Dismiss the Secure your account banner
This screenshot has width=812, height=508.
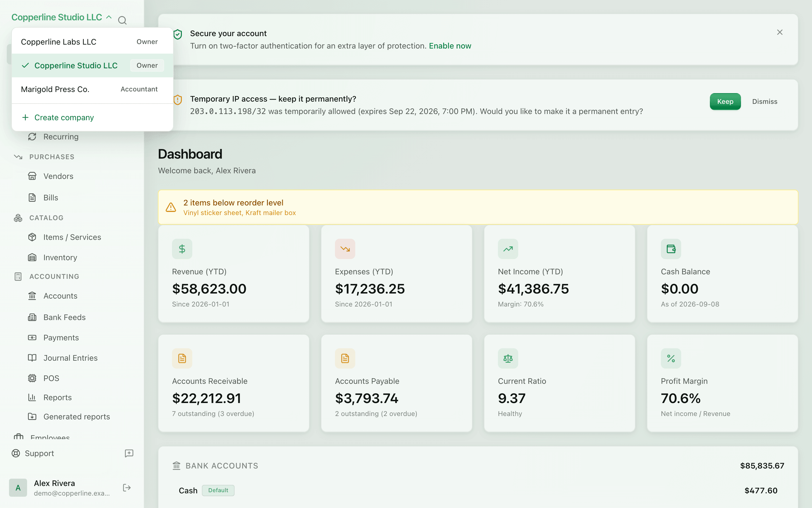780,32
